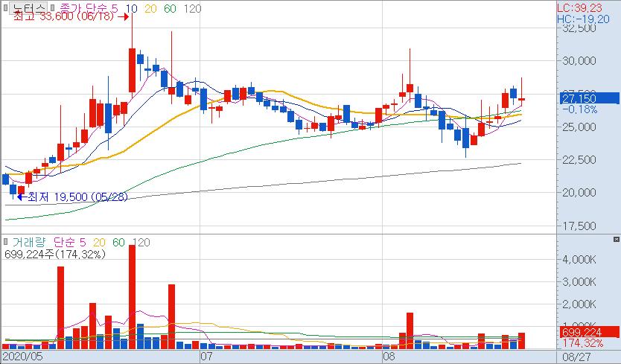This screenshot has height=364, width=621.
Task: Click the small gray handle before 노터스
Action: click(x=5, y=7)
